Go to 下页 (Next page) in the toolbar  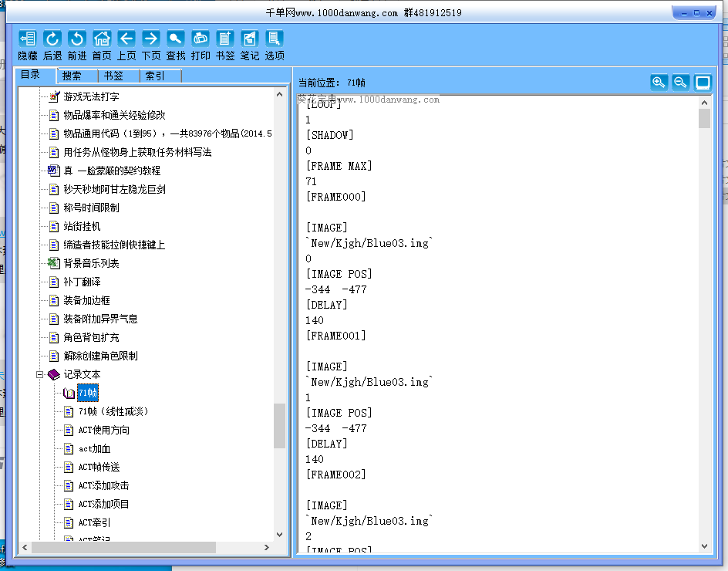(x=151, y=39)
